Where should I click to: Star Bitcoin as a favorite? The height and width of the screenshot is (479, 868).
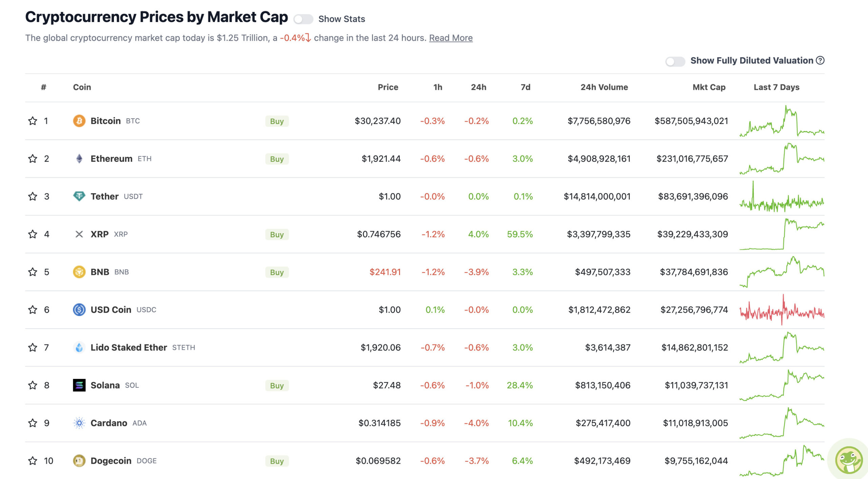(x=33, y=121)
